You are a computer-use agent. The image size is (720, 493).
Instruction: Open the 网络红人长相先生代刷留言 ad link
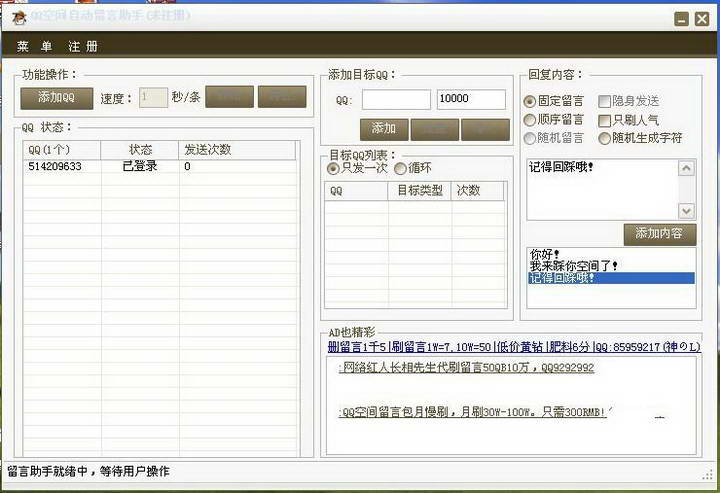466,368
